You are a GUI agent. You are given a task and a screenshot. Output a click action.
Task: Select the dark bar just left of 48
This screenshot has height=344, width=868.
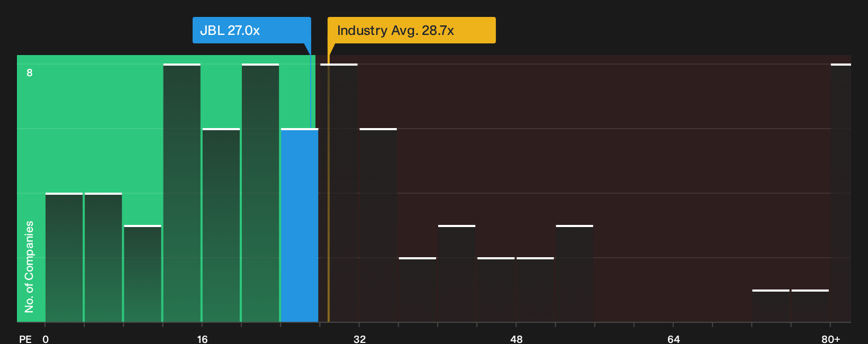tap(496, 289)
